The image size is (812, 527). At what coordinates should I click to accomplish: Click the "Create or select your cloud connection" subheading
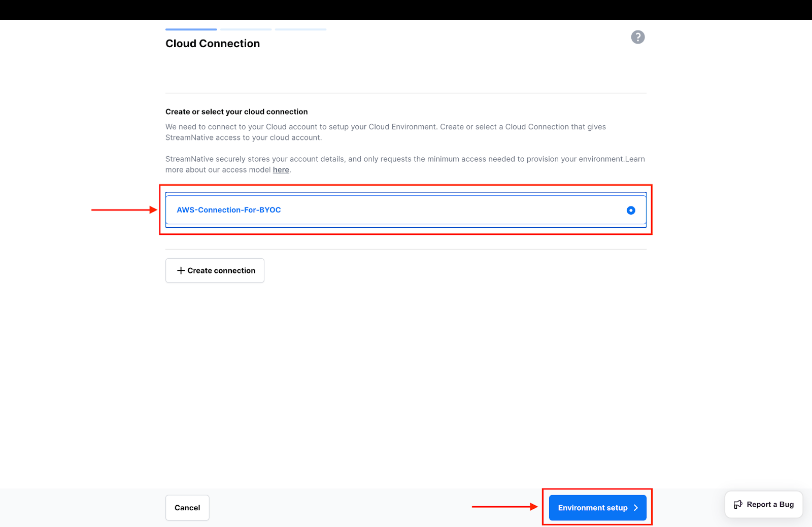tap(236, 112)
